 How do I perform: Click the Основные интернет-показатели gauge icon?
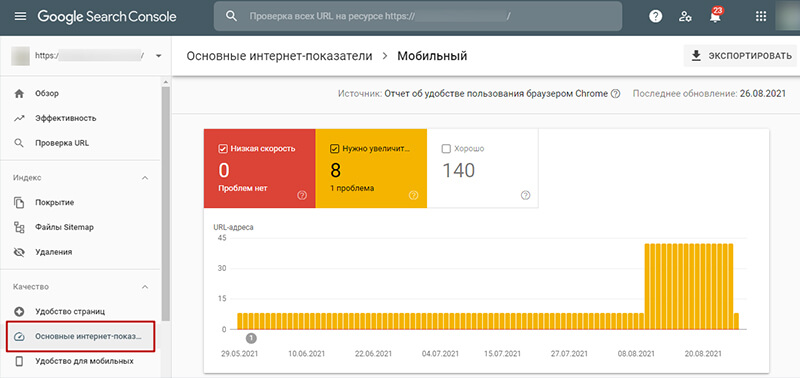coord(19,337)
